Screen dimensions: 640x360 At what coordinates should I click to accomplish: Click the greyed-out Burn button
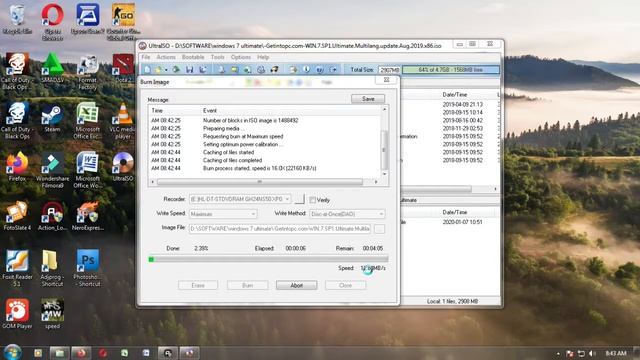click(247, 285)
